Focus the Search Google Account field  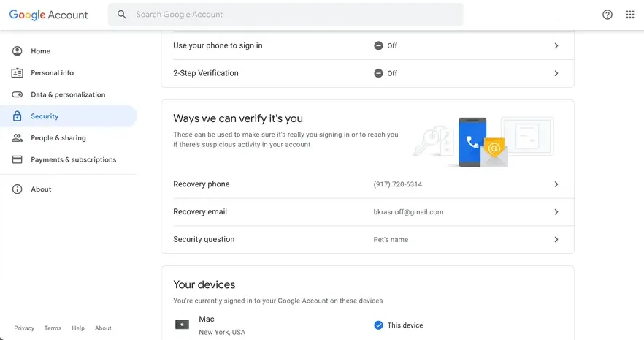[x=292, y=15]
